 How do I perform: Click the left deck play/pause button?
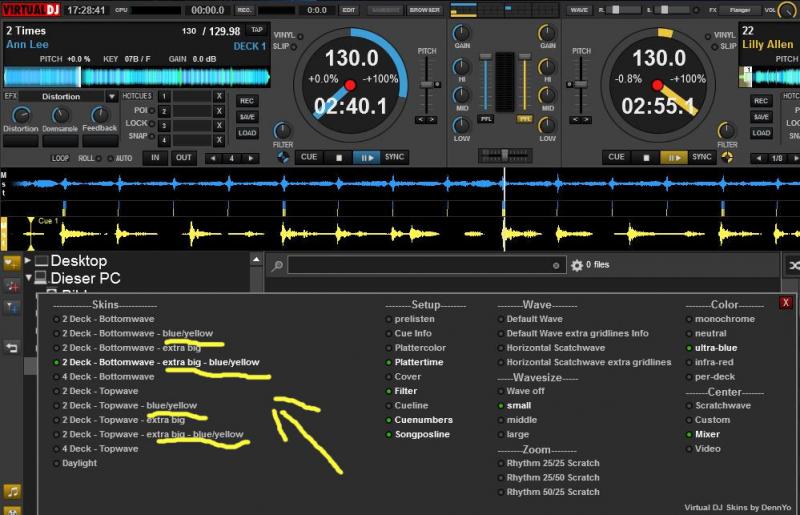pyautogui.click(x=367, y=157)
